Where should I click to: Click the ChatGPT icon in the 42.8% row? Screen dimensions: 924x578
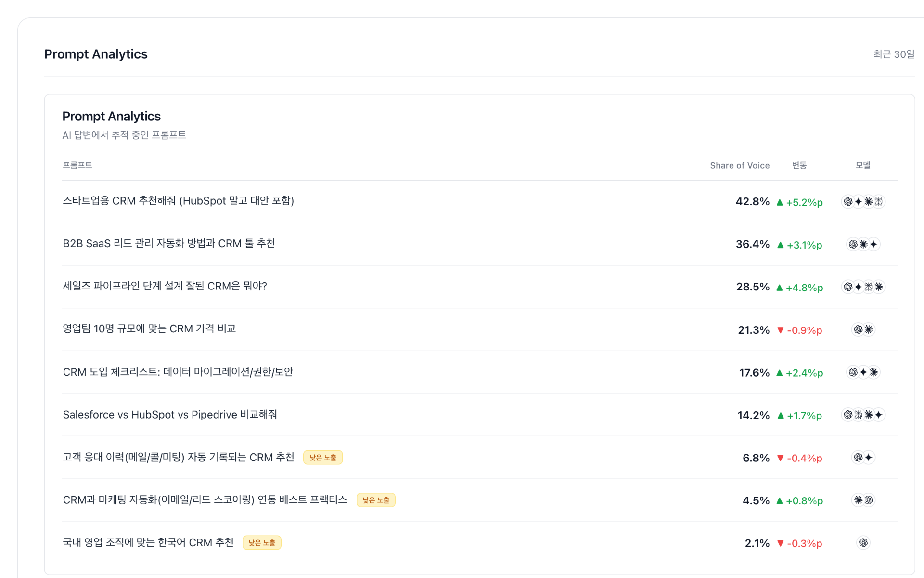coord(848,202)
